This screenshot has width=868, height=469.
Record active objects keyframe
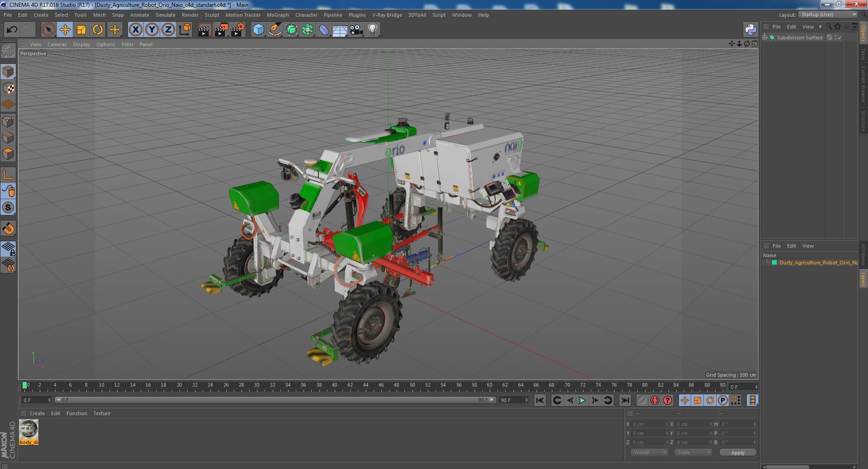[x=642, y=400]
